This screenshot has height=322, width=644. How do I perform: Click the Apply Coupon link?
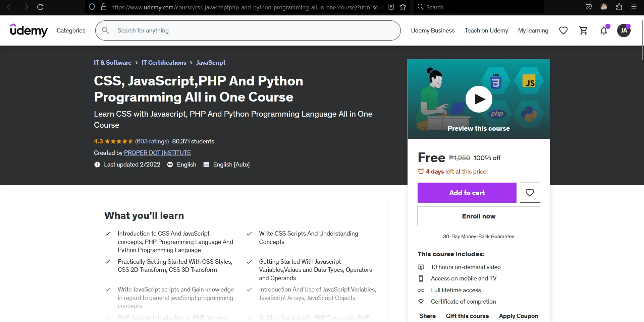point(519,316)
